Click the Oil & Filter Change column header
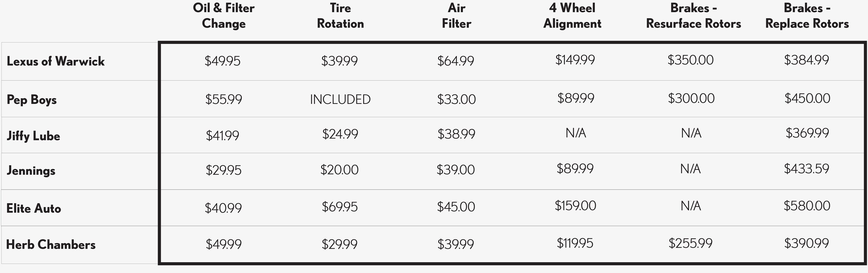Viewport: 868px width, 273px height. coord(224,16)
